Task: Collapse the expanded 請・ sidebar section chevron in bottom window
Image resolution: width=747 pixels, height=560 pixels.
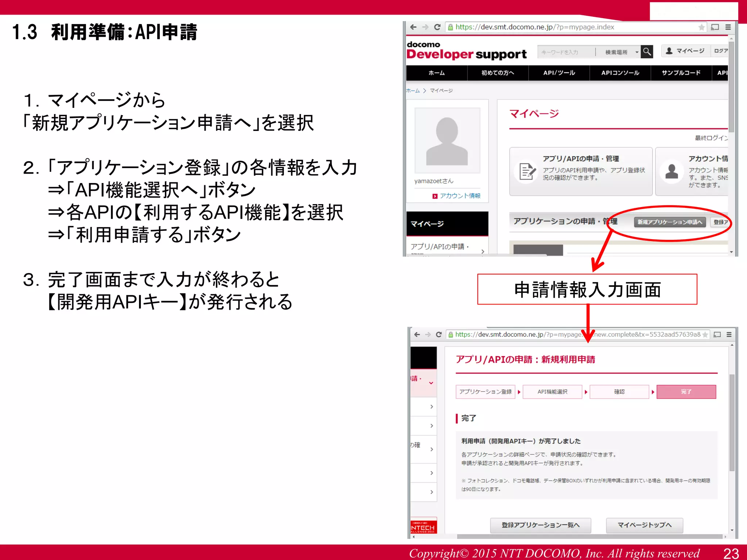Action: click(x=431, y=383)
